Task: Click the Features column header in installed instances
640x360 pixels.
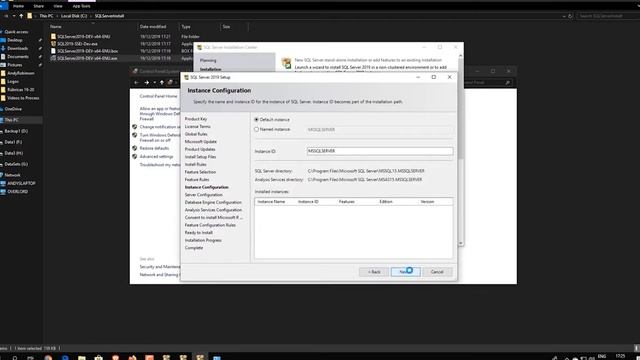Action: coord(347,202)
